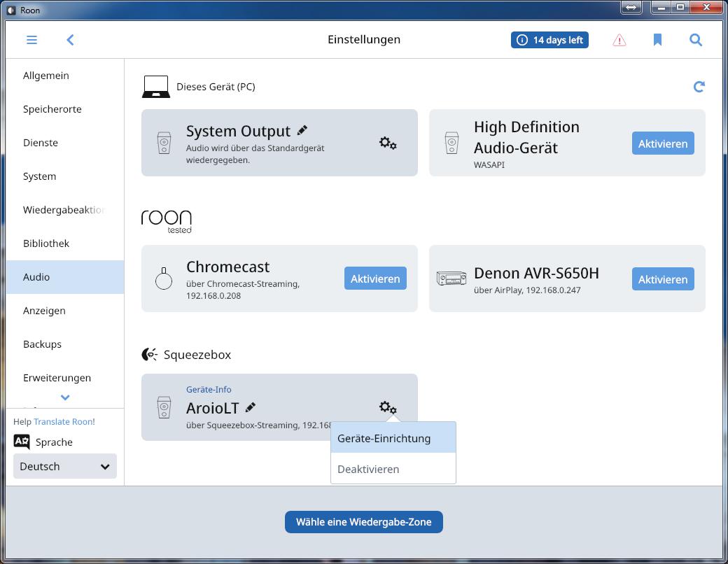Activate the Denon AVR-S650H

point(663,279)
